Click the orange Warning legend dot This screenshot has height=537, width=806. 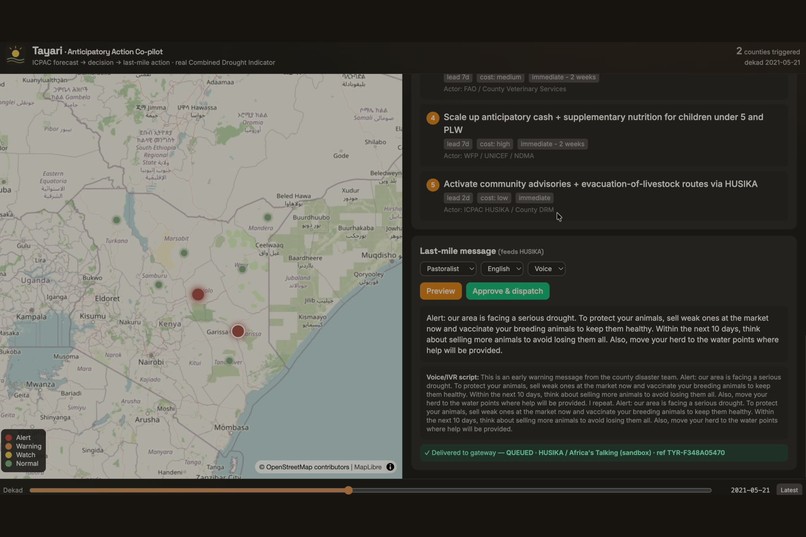click(9, 447)
